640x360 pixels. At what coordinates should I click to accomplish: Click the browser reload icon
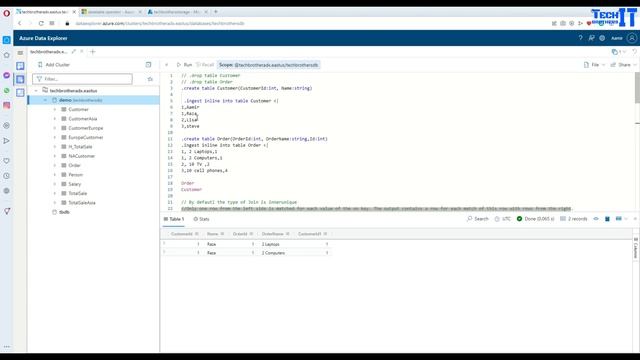(x=41, y=23)
